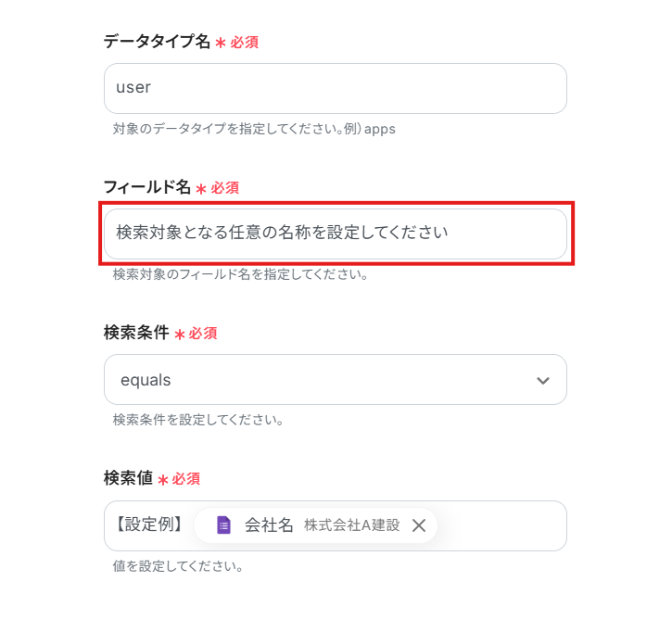Click the 検索値 input field's empty area

(x=501, y=525)
